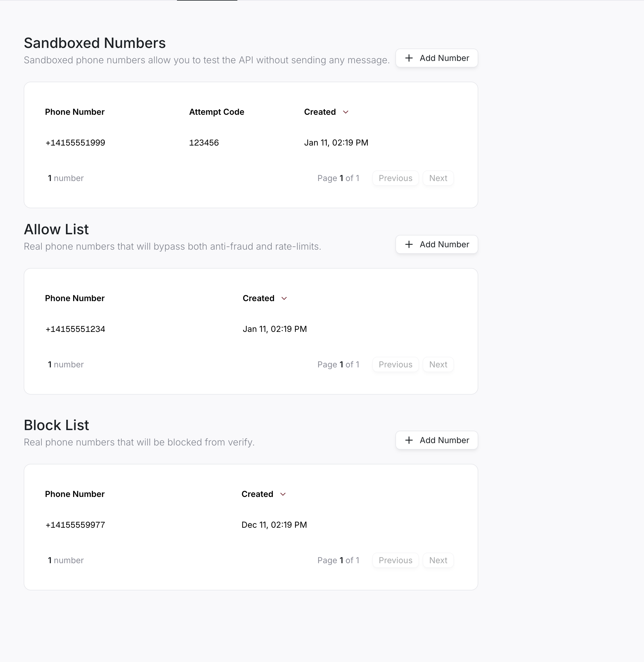Click Next in the Allow List table
The image size is (644, 662).
(438, 364)
